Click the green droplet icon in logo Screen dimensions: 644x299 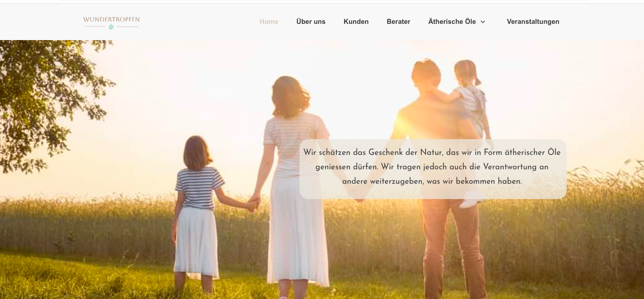pos(111,27)
